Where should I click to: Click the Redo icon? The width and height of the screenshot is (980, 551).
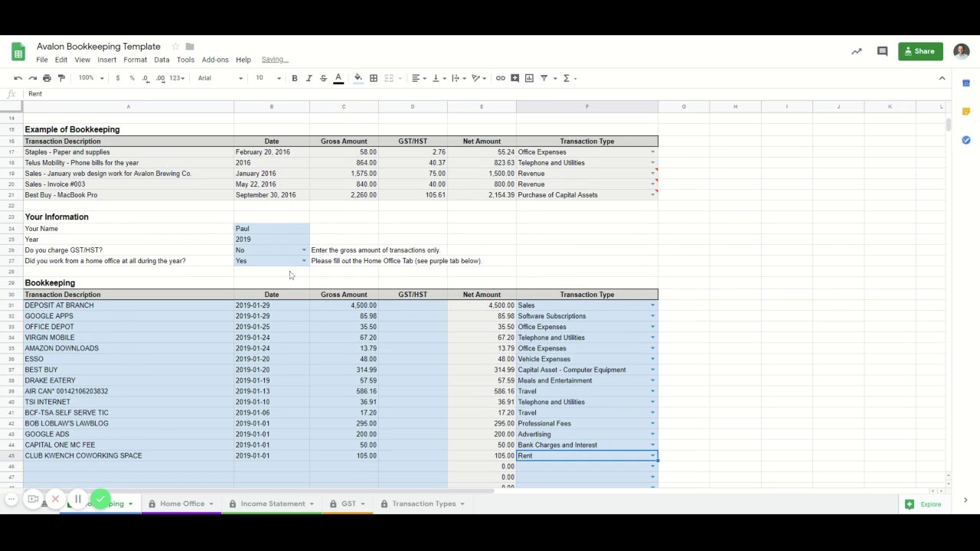click(33, 78)
